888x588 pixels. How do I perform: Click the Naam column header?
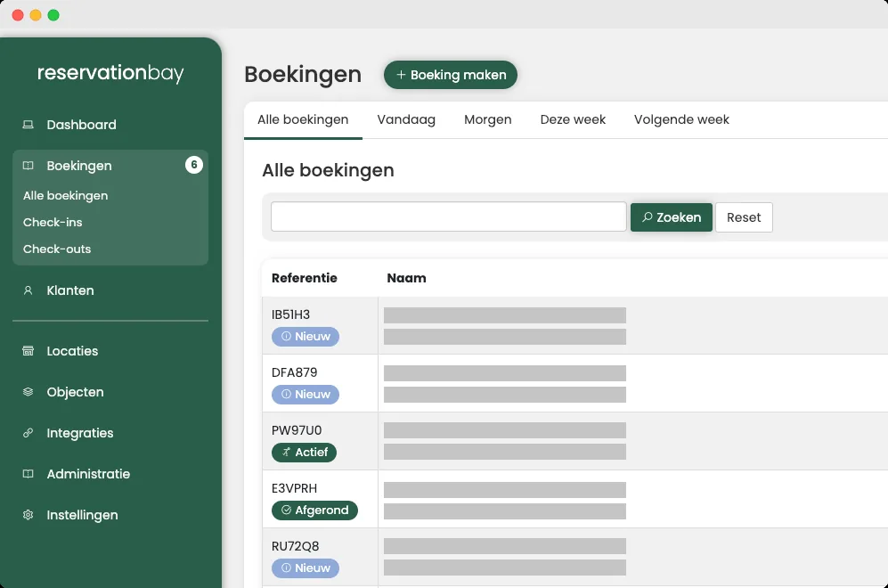(407, 278)
